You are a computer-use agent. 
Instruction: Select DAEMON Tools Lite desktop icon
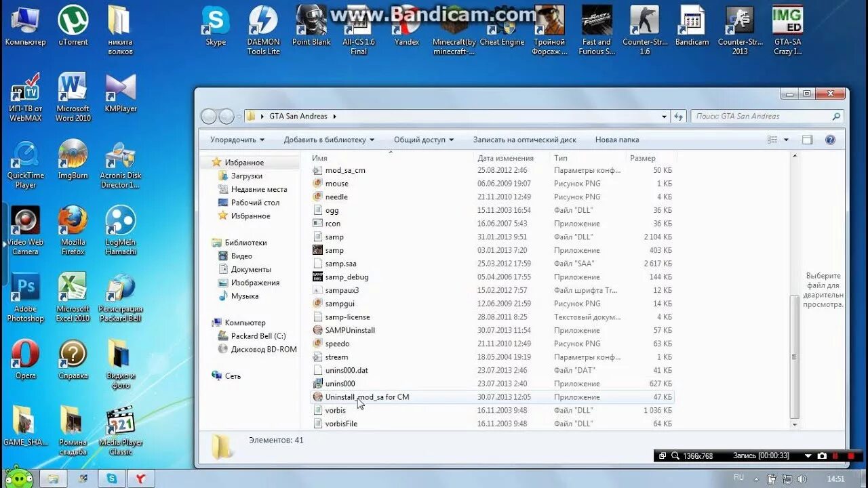(x=263, y=30)
